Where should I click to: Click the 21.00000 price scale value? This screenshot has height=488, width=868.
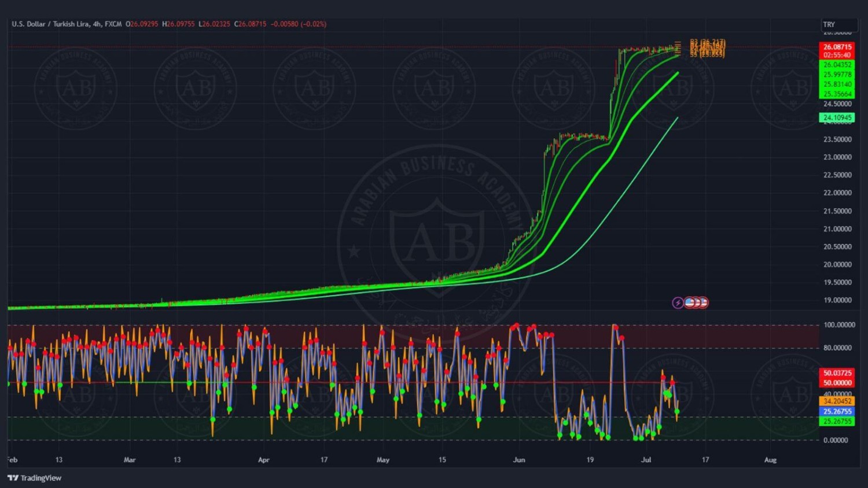837,229
